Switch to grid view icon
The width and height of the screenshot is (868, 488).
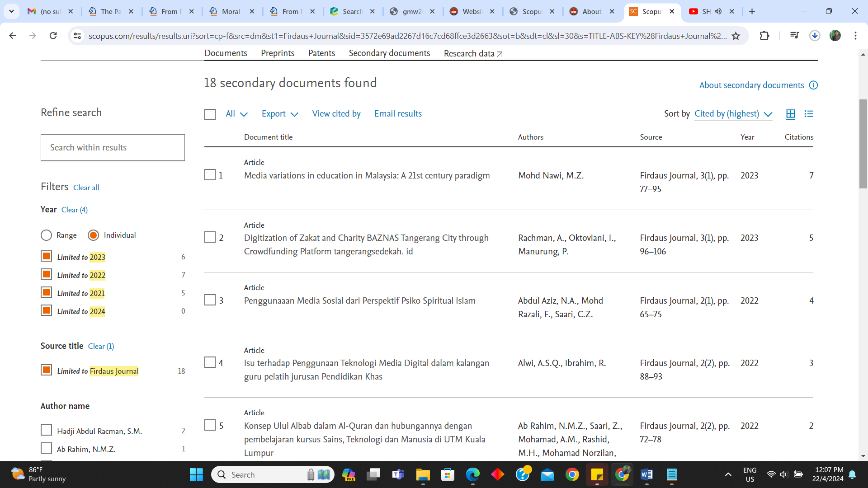pyautogui.click(x=790, y=114)
